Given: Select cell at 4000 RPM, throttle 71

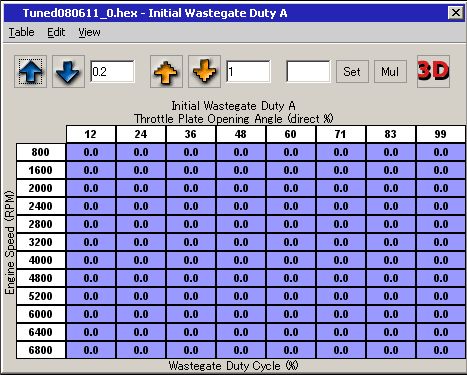Looking at the screenshot, I should (341, 260).
